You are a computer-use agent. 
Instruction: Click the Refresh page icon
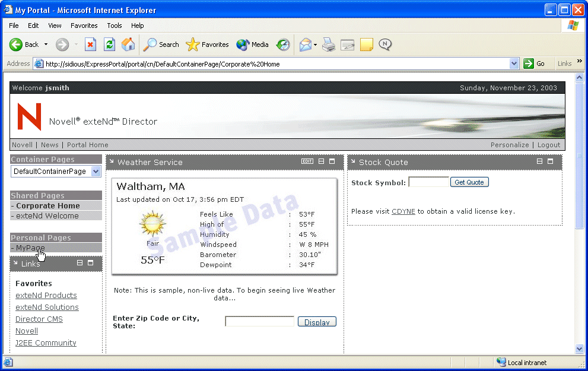(x=109, y=45)
